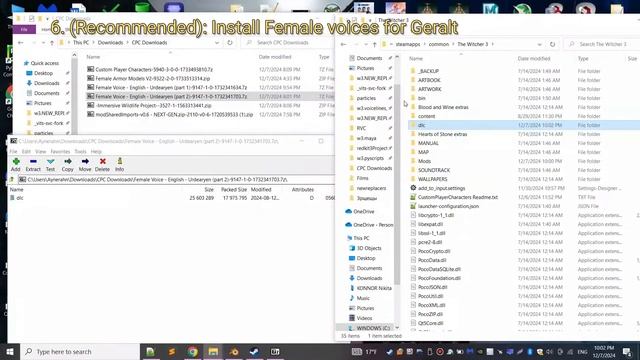Open Steam from the taskbar
The image size is (640, 360).
click(254, 351)
